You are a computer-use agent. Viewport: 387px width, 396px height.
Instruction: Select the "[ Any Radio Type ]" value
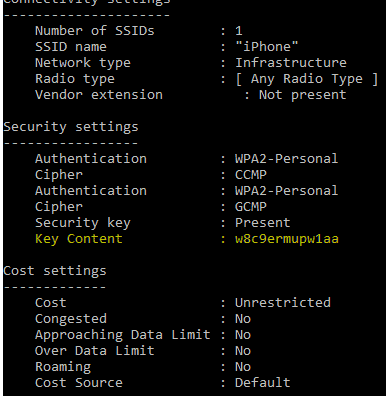(x=307, y=79)
